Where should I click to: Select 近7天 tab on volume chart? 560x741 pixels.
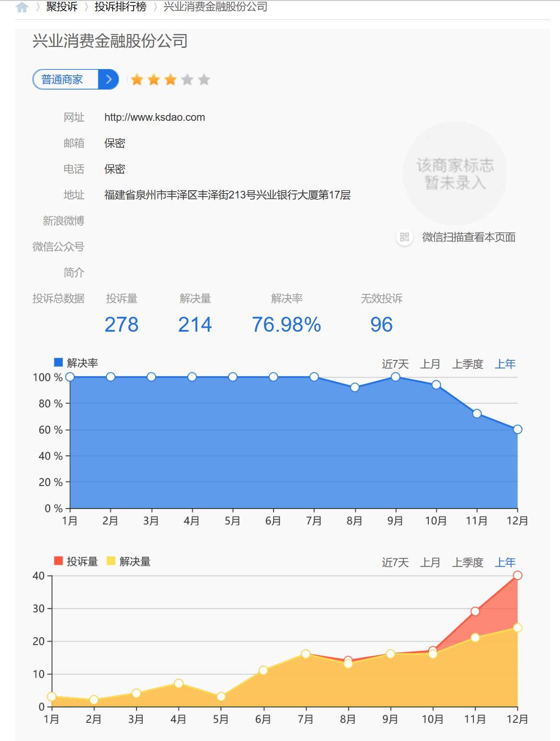click(x=395, y=563)
